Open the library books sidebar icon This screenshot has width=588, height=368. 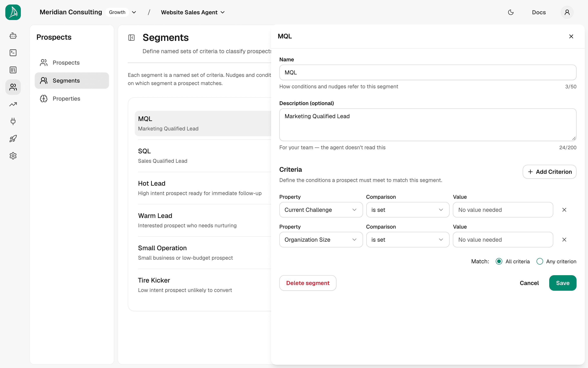point(13,70)
